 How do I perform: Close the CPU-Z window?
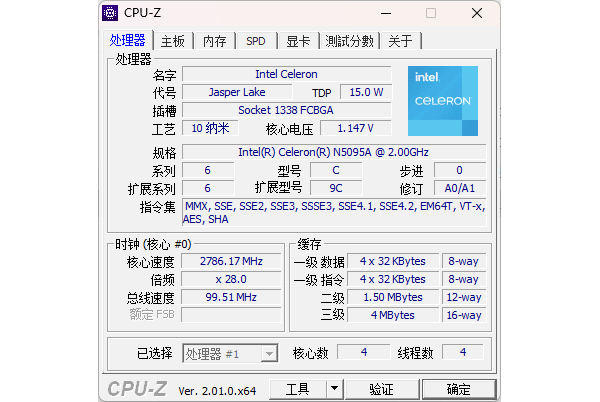click(477, 13)
